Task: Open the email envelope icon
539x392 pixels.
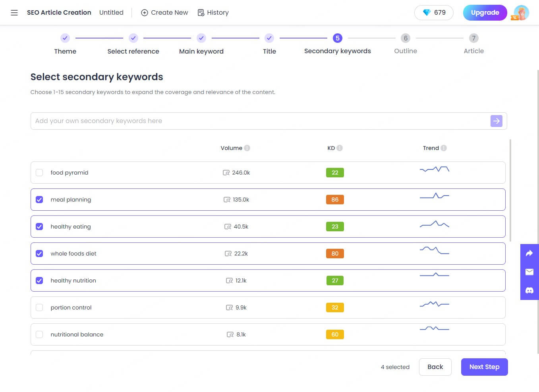Action: point(529,272)
